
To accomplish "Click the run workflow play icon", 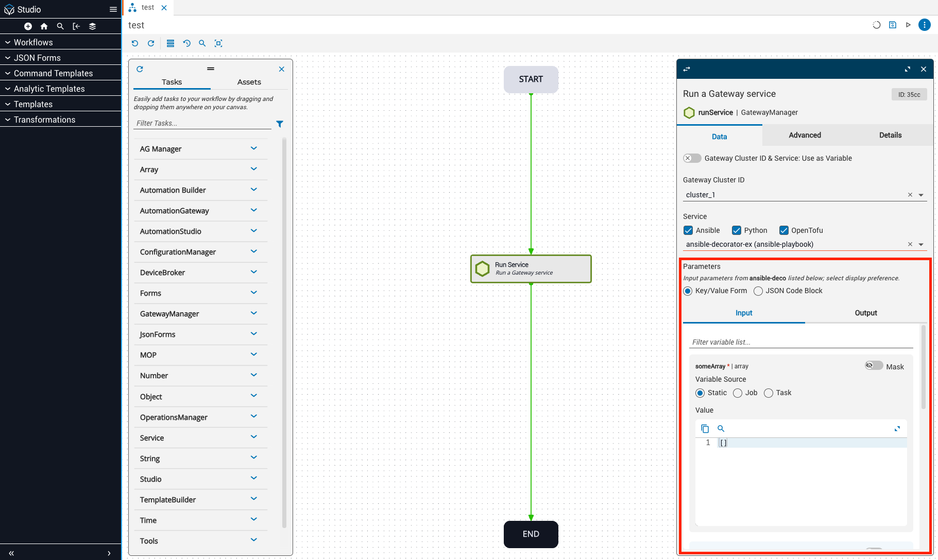I will coord(908,25).
